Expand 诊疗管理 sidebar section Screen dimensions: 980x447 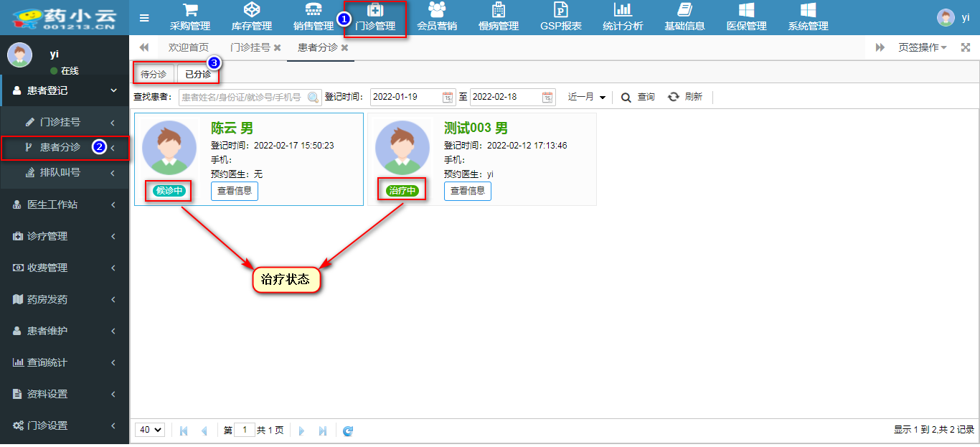(65, 236)
